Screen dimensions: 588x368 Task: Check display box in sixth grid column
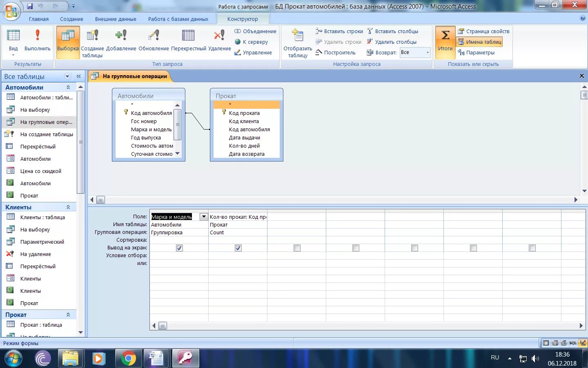point(473,248)
